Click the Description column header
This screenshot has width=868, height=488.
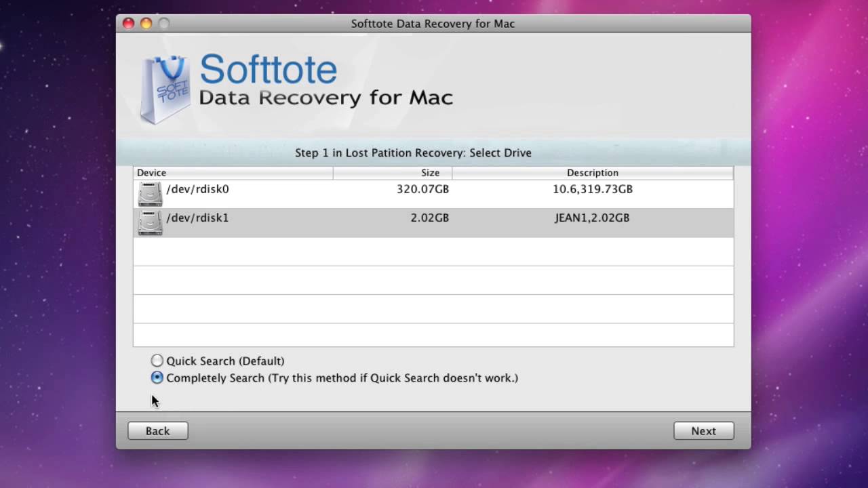(592, 173)
